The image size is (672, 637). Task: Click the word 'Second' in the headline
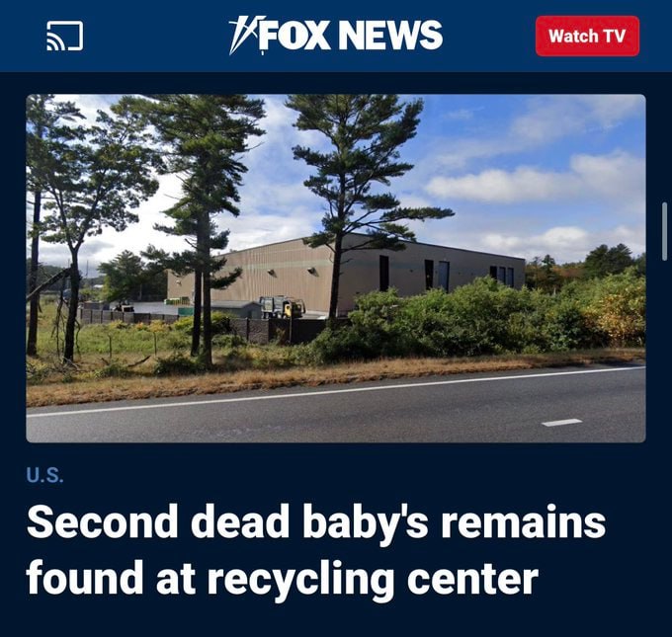[x=102, y=521]
